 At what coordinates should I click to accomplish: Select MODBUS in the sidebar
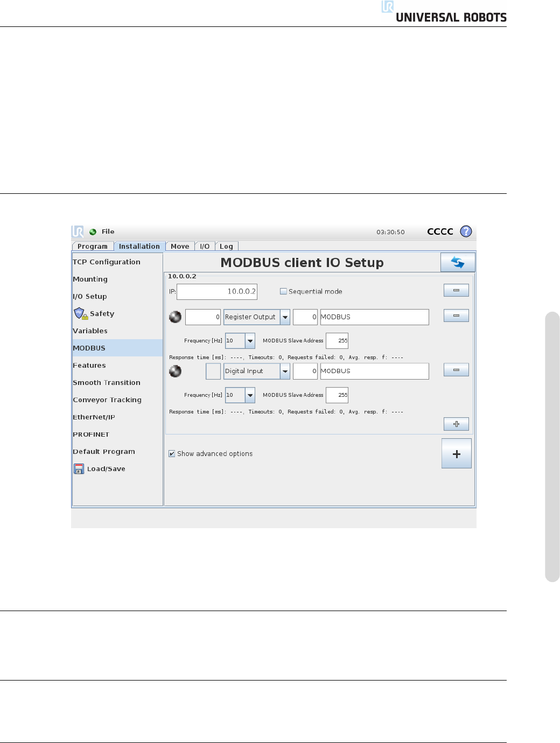[117, 348]
